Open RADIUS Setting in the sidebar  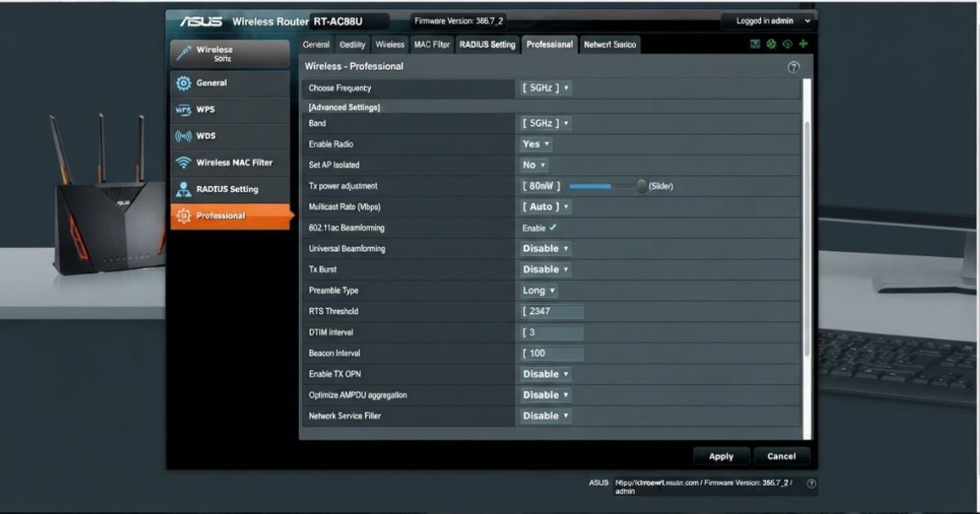(x=230, y=189)
